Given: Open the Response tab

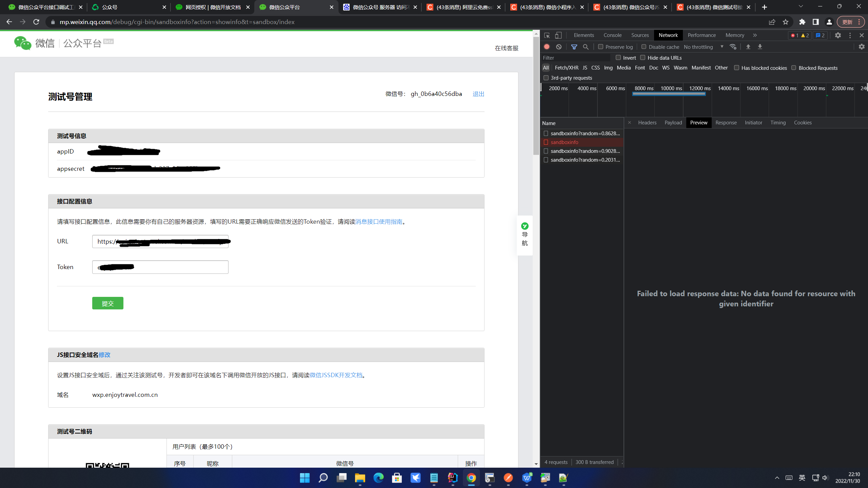Looking at the screenshot, I should [726, 123].
